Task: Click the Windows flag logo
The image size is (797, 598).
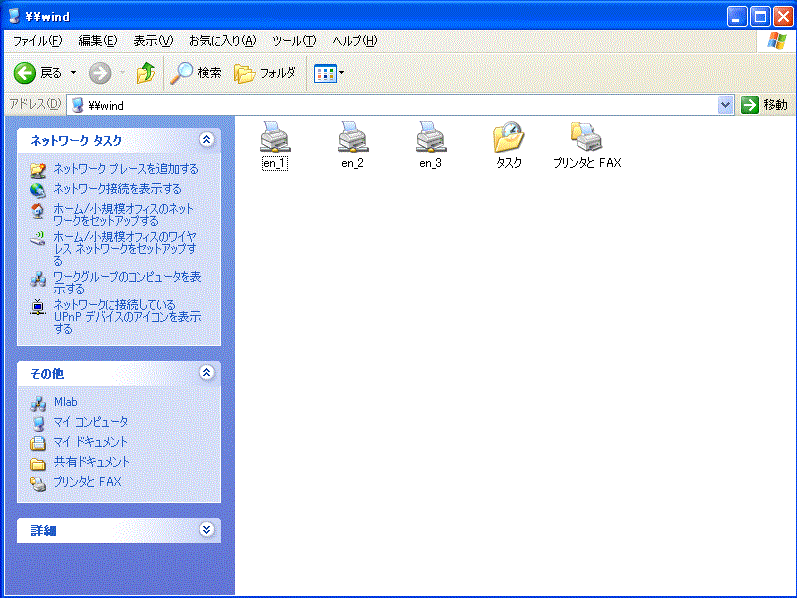Action: point(777,41)
